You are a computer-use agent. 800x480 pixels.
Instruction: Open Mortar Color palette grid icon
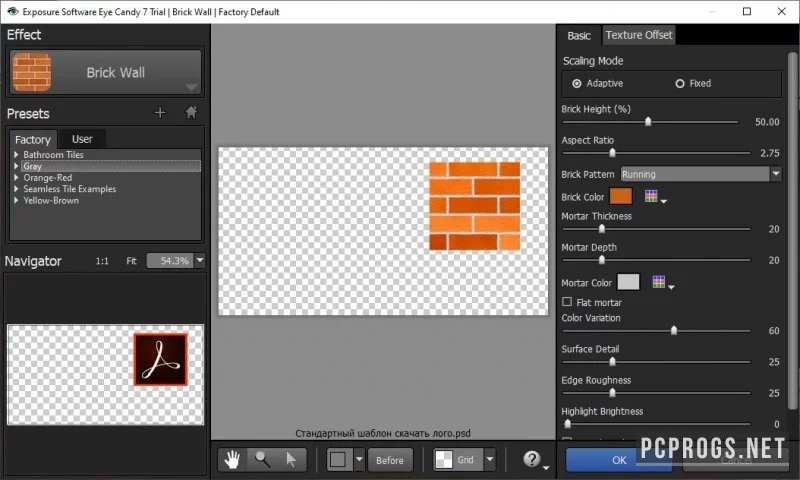coord(659,282)
